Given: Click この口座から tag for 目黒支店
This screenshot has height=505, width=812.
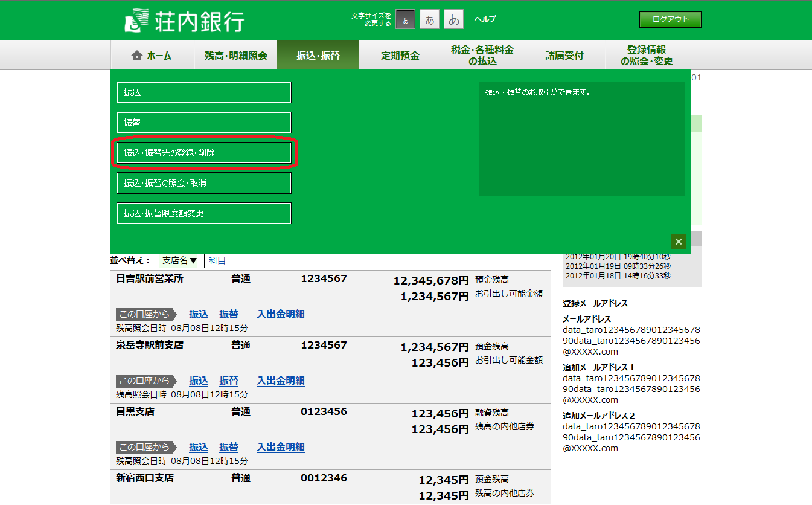Looking at the screenshot, I should point(146,447).
